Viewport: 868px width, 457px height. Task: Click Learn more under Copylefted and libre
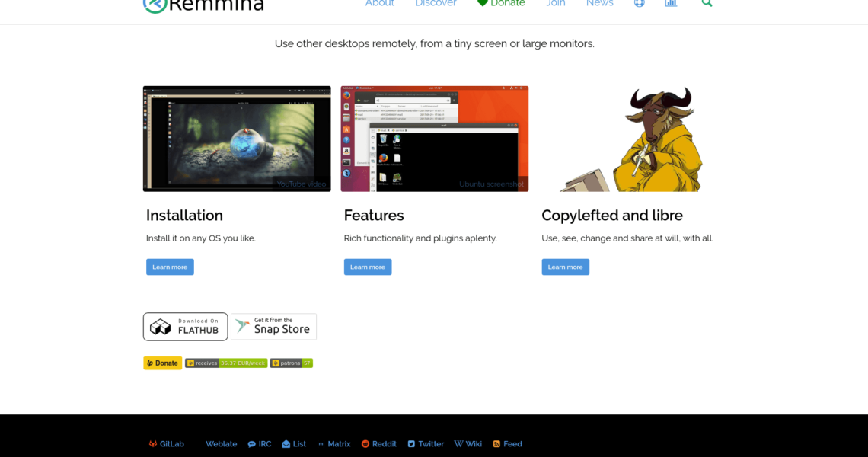point(565,267)
